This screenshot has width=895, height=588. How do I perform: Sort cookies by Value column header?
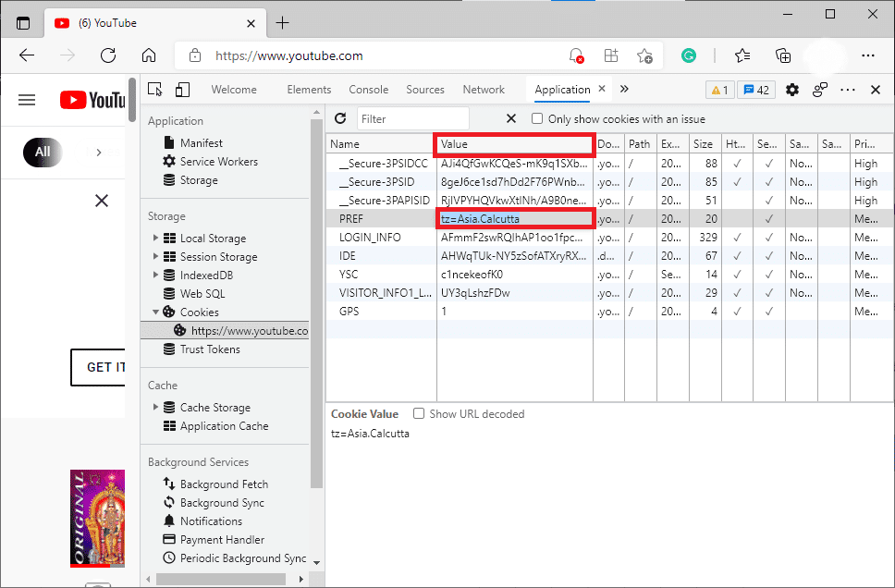pyautogui.click(x=515, y=144)
